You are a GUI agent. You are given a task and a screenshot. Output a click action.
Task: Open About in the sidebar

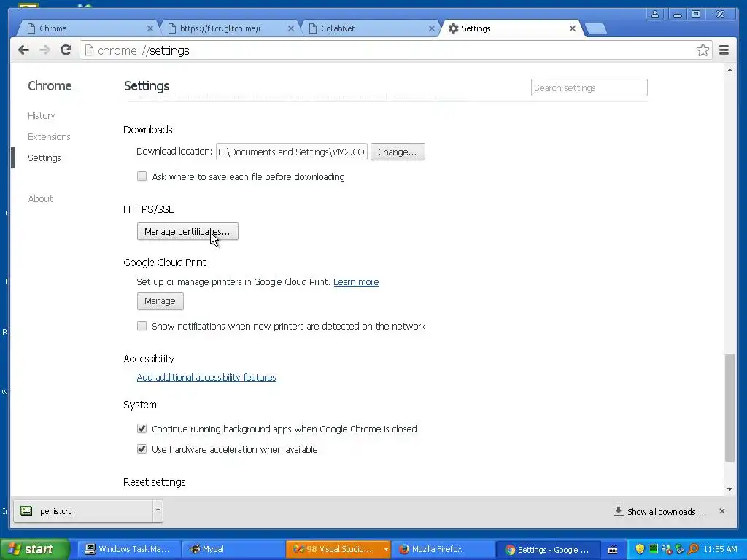40,198
